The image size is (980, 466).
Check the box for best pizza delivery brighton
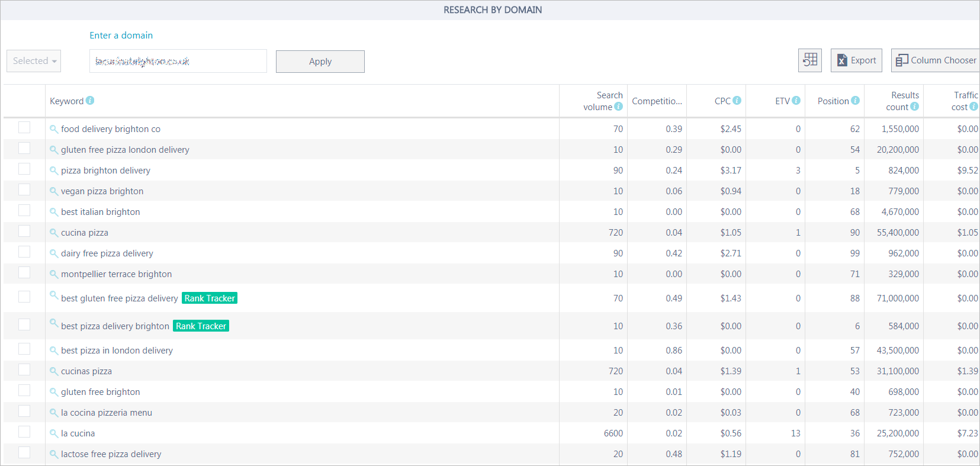tap(24, 324)
